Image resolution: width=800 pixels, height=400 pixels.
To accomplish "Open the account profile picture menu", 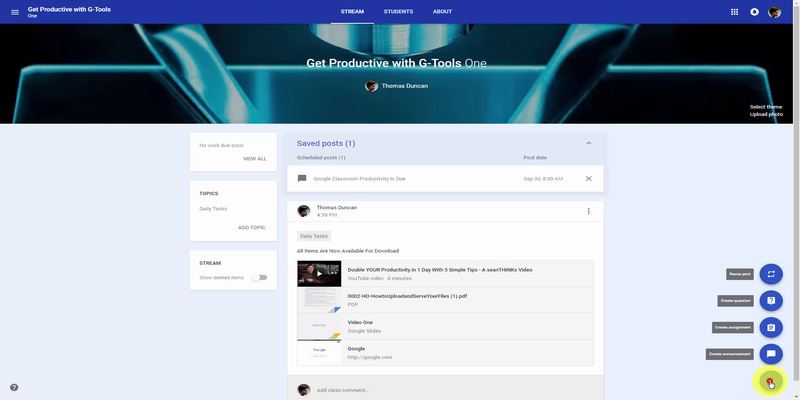I will pos(774,12).
